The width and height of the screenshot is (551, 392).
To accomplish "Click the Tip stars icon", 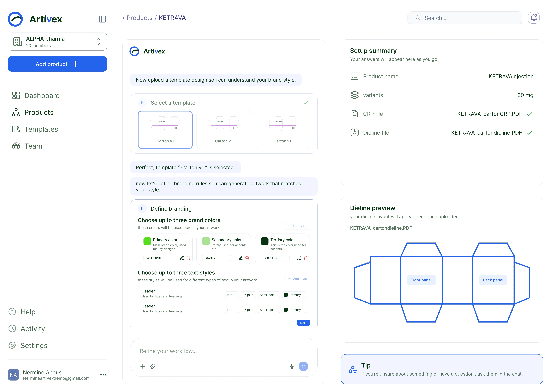I will (353, 369).
